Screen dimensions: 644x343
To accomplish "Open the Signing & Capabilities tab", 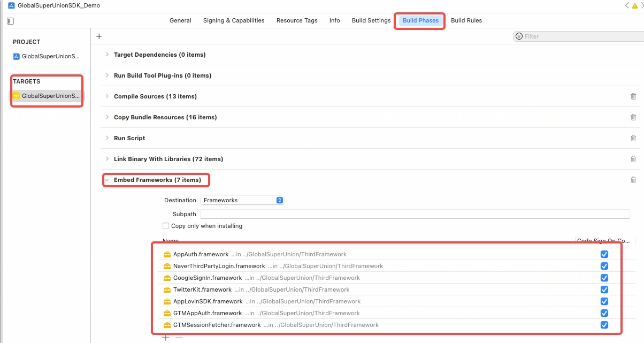I will click(234, 20).
